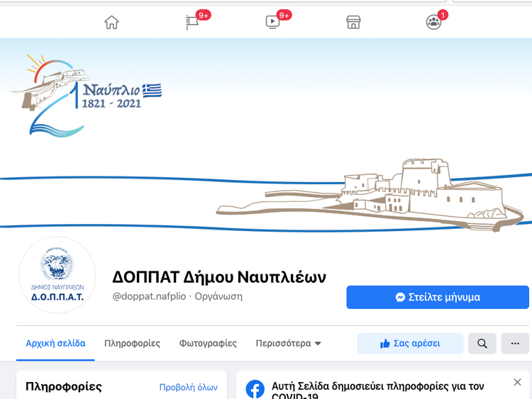Open Pages flag icon with notifications

click(192, 22)
